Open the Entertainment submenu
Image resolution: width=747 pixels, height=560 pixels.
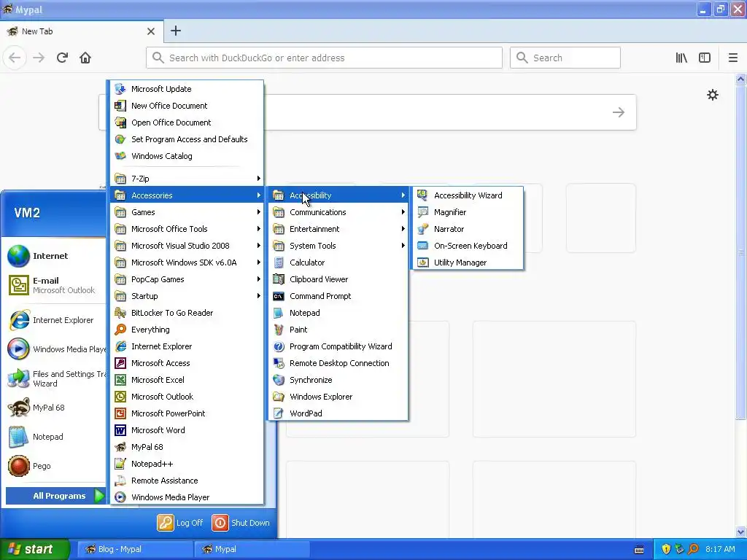click(x=338, y=229)
